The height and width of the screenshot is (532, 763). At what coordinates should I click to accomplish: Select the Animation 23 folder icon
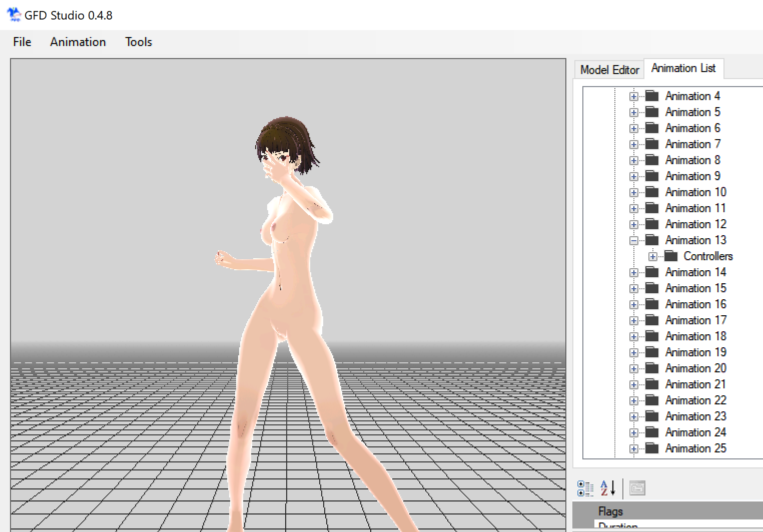(652, 416)
